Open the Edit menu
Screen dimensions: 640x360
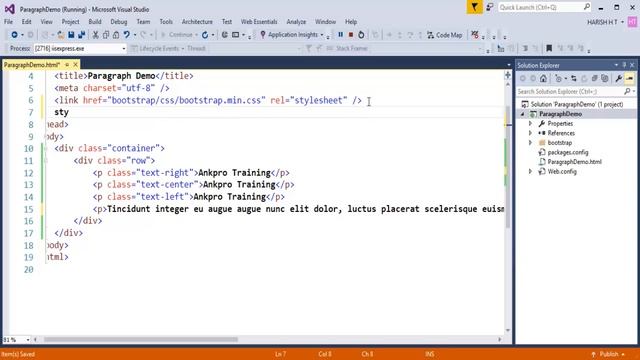(x=27, y=22)
